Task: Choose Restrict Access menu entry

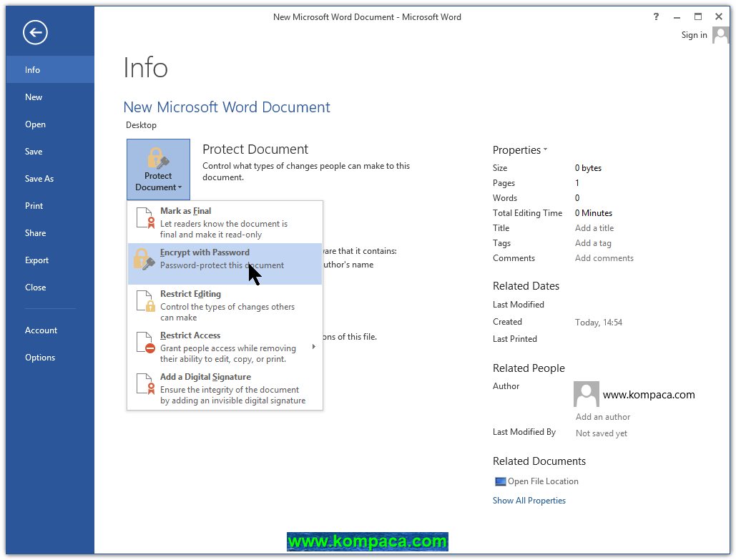Action: coord(225,346)
